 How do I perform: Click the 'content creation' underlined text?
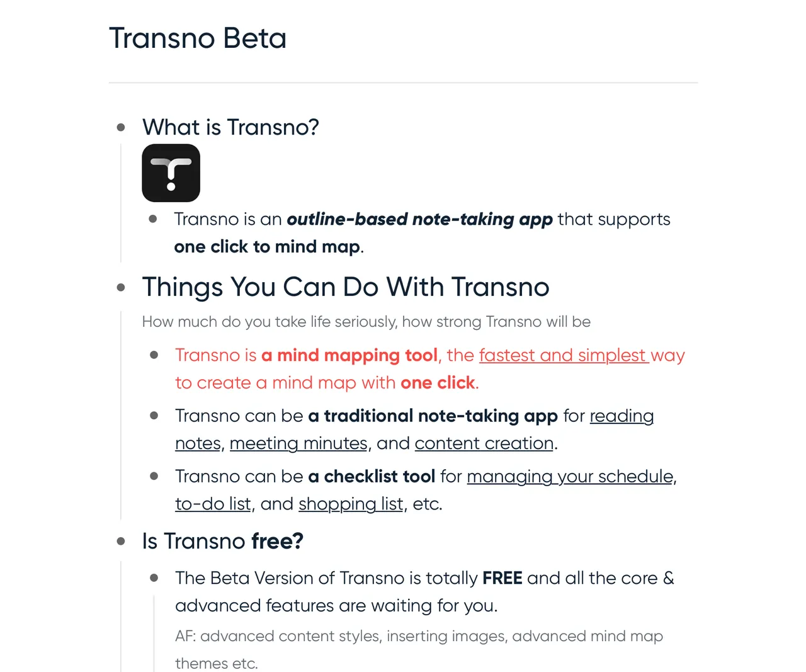[484, 443]
